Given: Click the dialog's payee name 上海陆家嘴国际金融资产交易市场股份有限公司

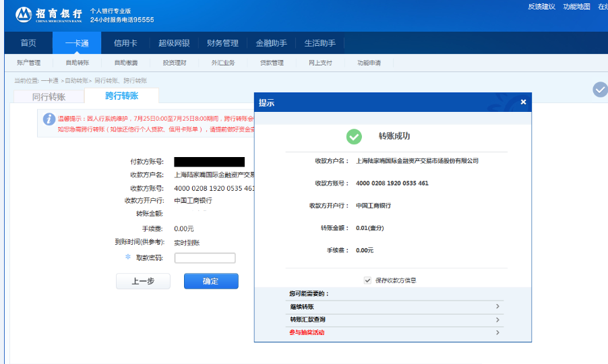Looking at the screenshot, I should coord(417,161).
